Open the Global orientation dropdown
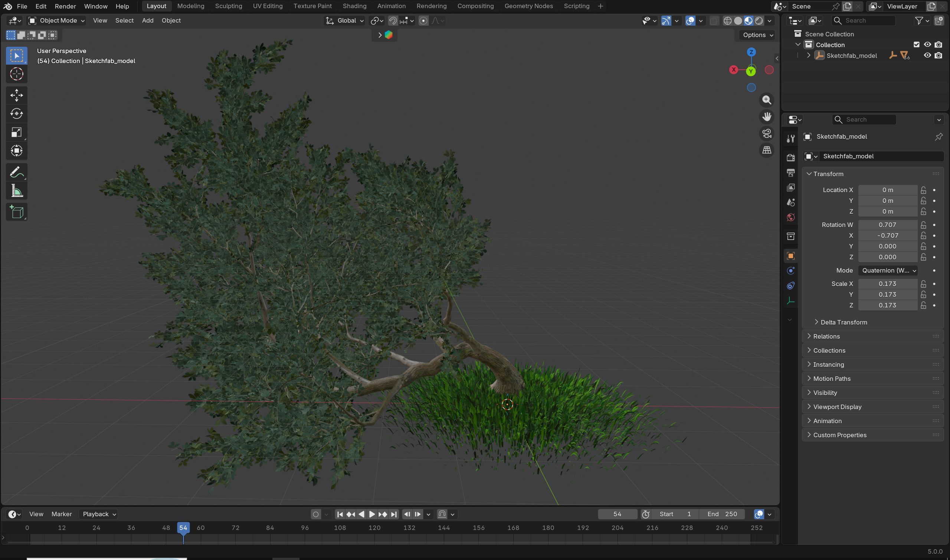Viewport: 950px width, 560px height. 345,21
